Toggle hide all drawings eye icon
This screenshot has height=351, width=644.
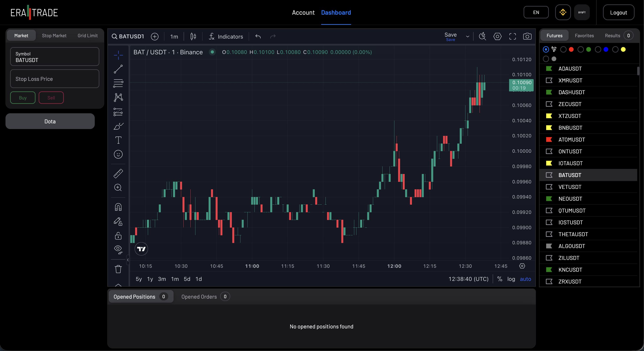pyautogui.click(x=118, y=249)
